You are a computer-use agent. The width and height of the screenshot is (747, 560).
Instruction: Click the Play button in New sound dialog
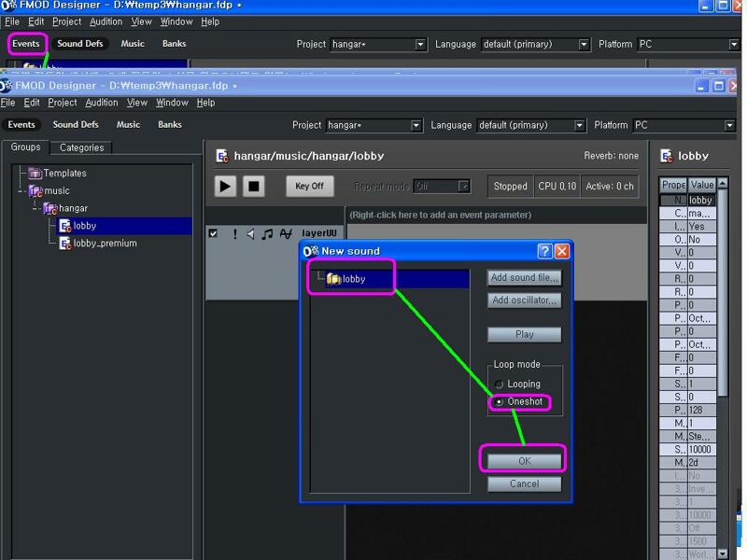pos(525,335)
